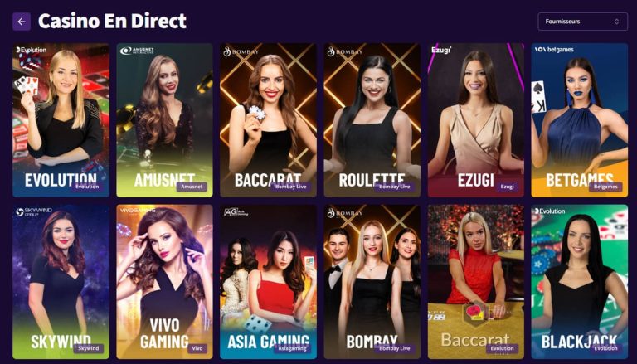
Task: Open the Evolution Blackjack game card
Action: [579, 282]
